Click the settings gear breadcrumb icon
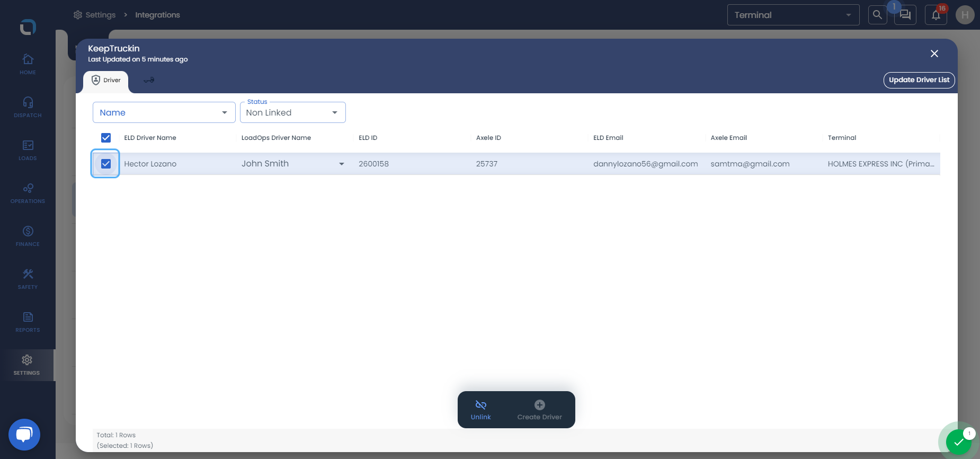980x459 pixels. (78, 15)
